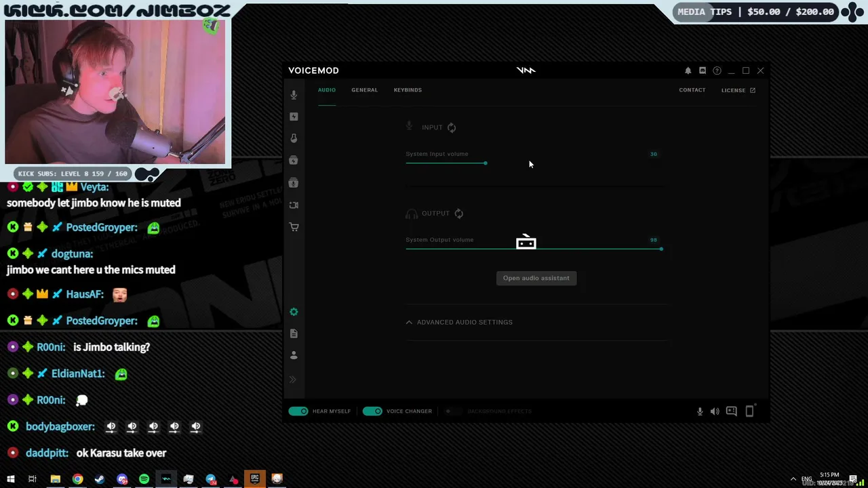Mute microphone icon in Voicemod bottom bar
The image size is (868, 488).
700,411
